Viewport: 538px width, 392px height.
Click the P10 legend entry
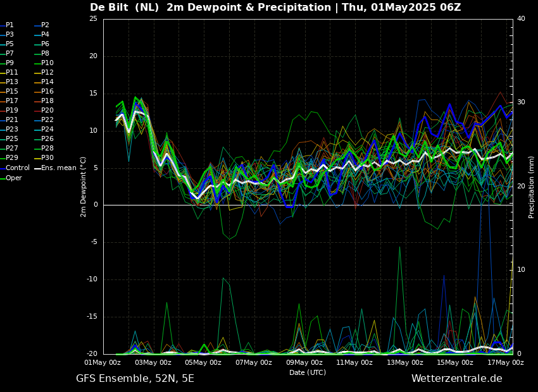[44, 63]
